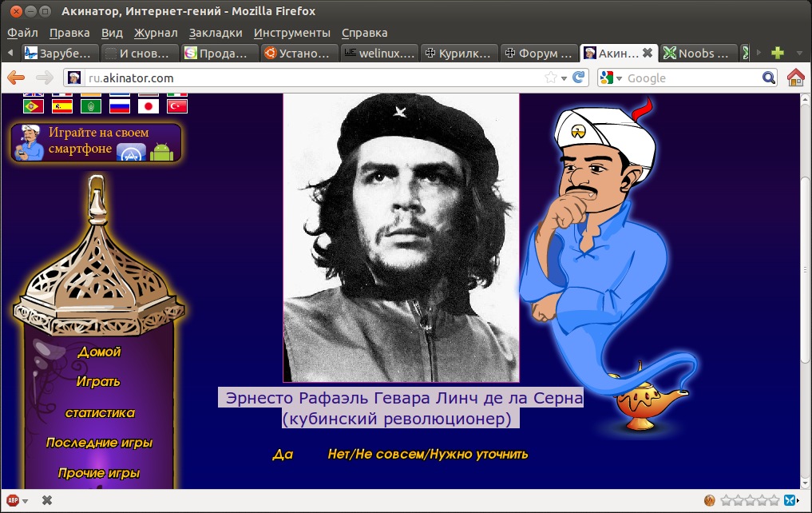Viewport: 812px width, 513px height.
Task: Open the Инструменты menu
Action: [x=291, y=33]
